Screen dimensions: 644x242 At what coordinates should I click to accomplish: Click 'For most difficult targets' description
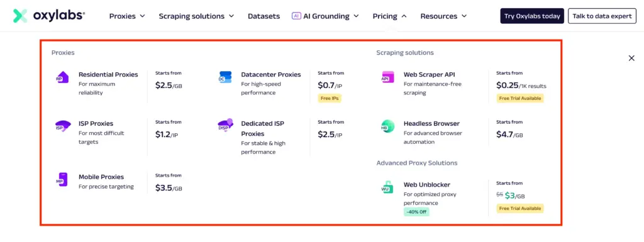click(101, 138)
